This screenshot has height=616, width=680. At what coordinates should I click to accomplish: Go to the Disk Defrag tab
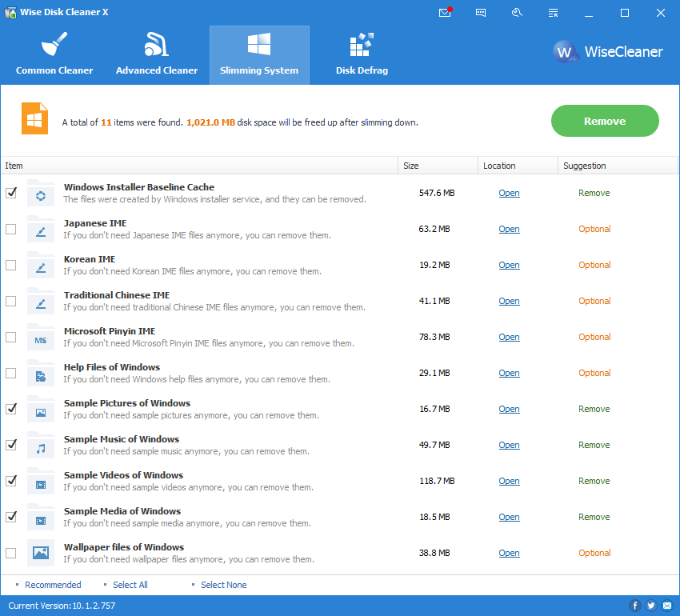coord(362,55)
